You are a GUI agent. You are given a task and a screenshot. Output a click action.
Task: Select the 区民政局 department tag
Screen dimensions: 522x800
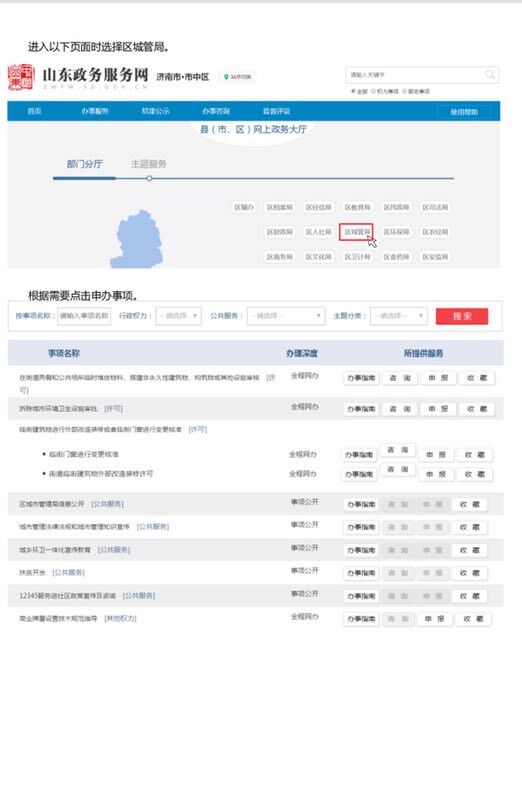click(x=396, y=207)
